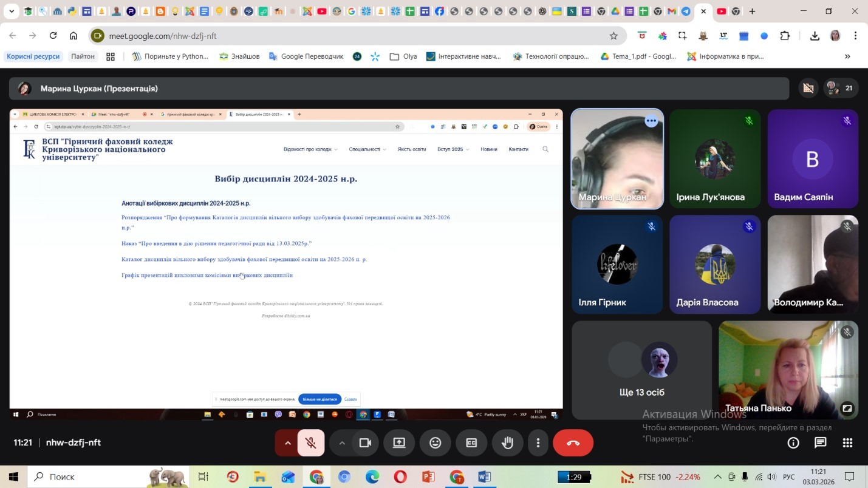Expand the hidden bookmarks overflow chevron

tap(847, 56)
